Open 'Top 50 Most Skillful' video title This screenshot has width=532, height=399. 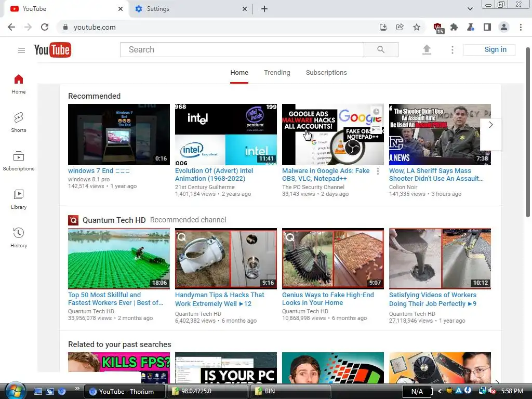tap(115, 299)
